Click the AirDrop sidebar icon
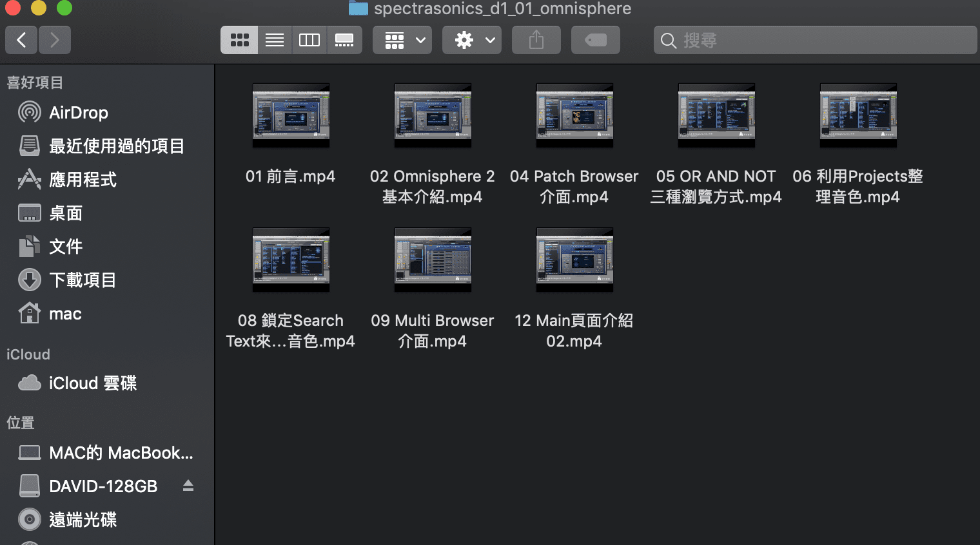Viewport: 980px width, 545px height. 30,112
